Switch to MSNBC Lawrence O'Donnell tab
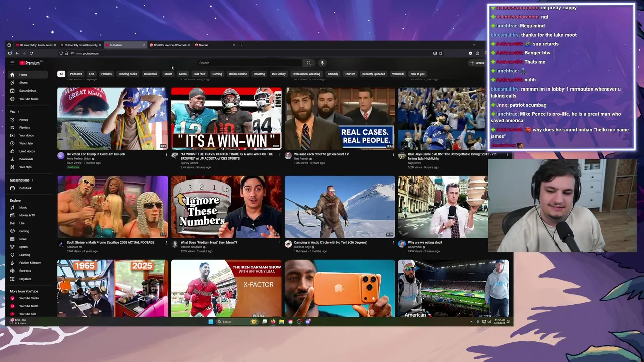Viewport: 644px width, 362px height. pyautogui.click(x=170, y=45)
